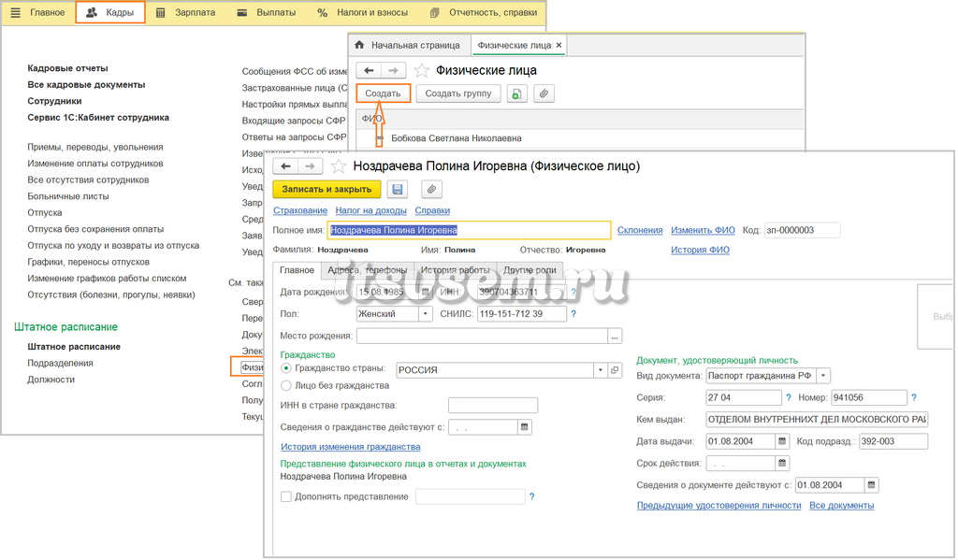Expand the country dropdown РОССИЯ

coord(600,370)
